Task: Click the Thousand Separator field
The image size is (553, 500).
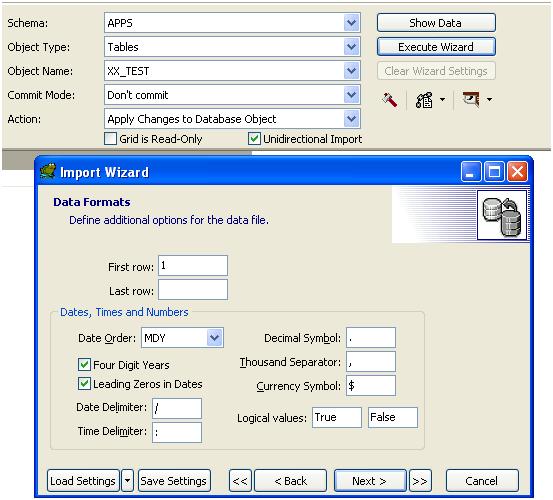Action: (x=371, y=361)
